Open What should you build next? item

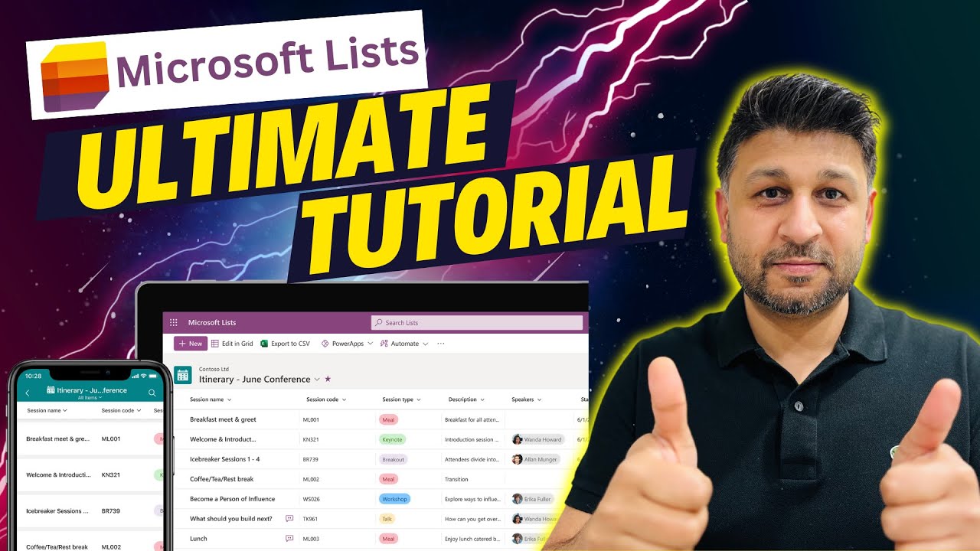pyautogui.click(x=230, y=519)
